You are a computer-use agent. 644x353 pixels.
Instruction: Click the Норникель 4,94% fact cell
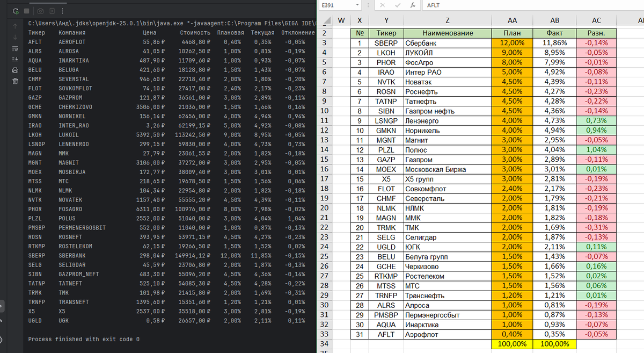tap(555, 131)
